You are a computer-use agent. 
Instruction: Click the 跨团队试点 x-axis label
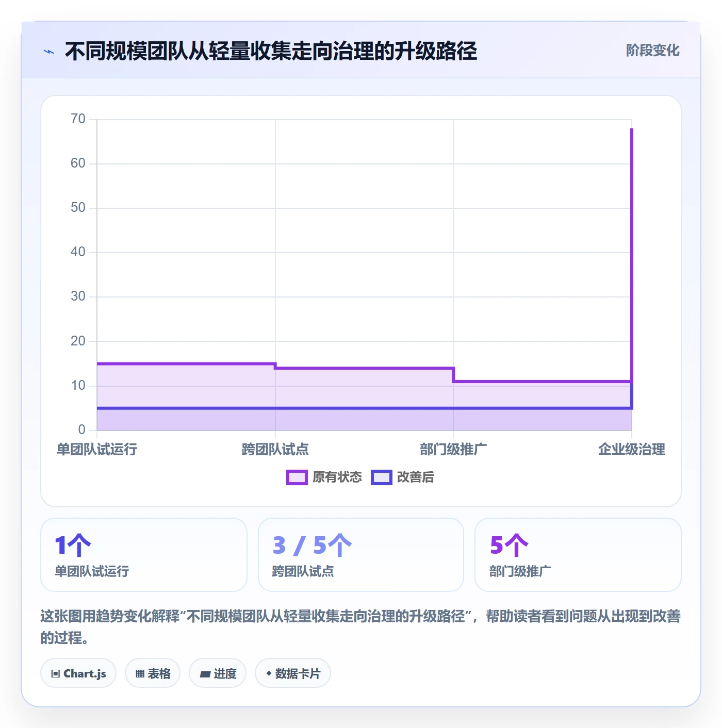(x=275, y=450)
